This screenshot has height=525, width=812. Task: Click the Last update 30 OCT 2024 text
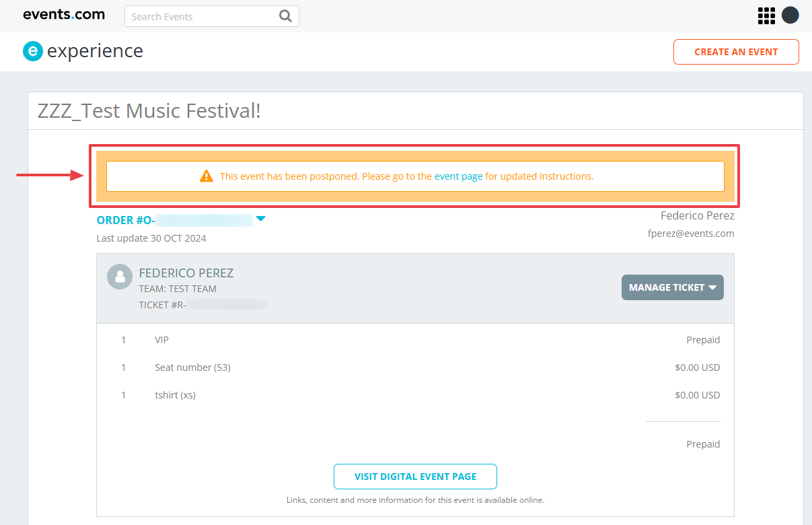coord(151,238)
